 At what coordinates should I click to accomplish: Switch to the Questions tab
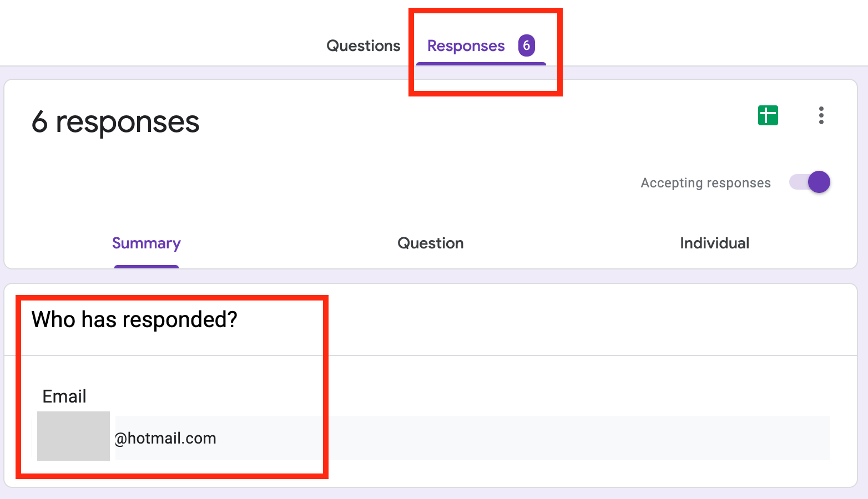pos(364,45)
